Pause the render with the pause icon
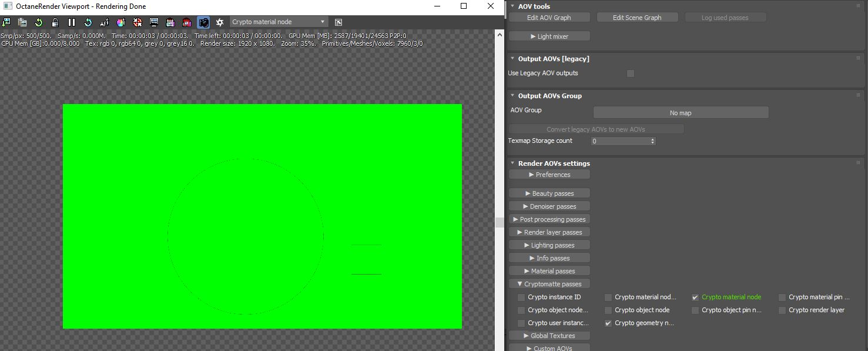Screen dimensions: 868x351 pyautogui.click(x=72, y=22)
